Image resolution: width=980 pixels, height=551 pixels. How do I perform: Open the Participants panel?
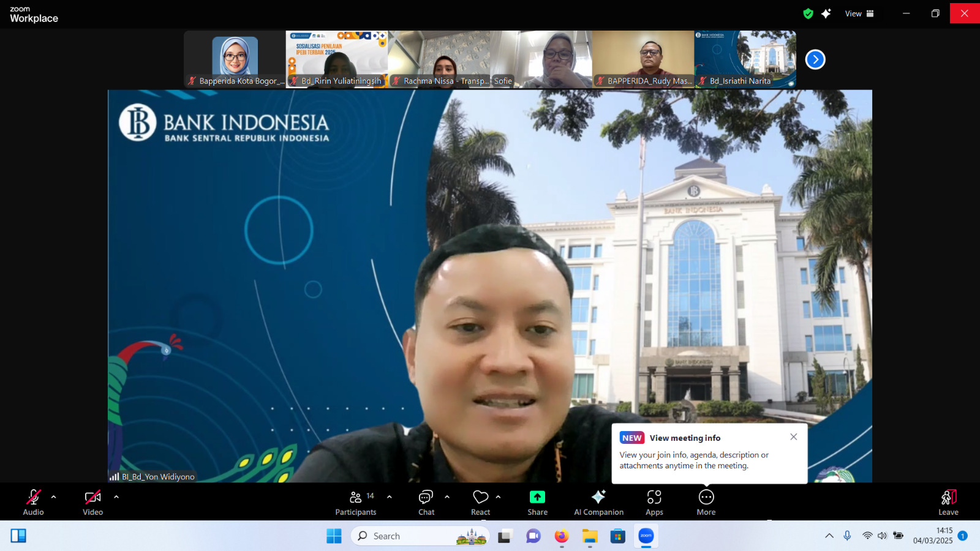click(x=356, y=503)
